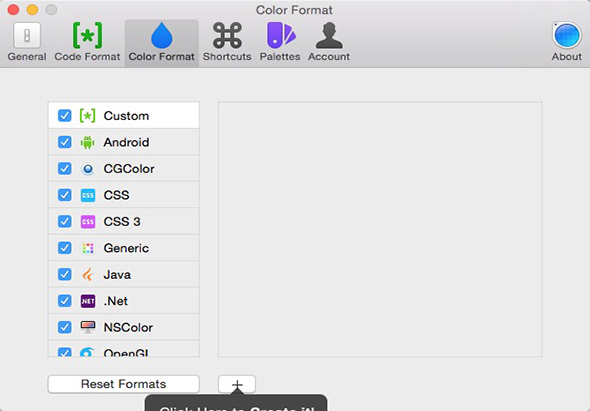Click the NSColor monitor icon

point(88,327)
